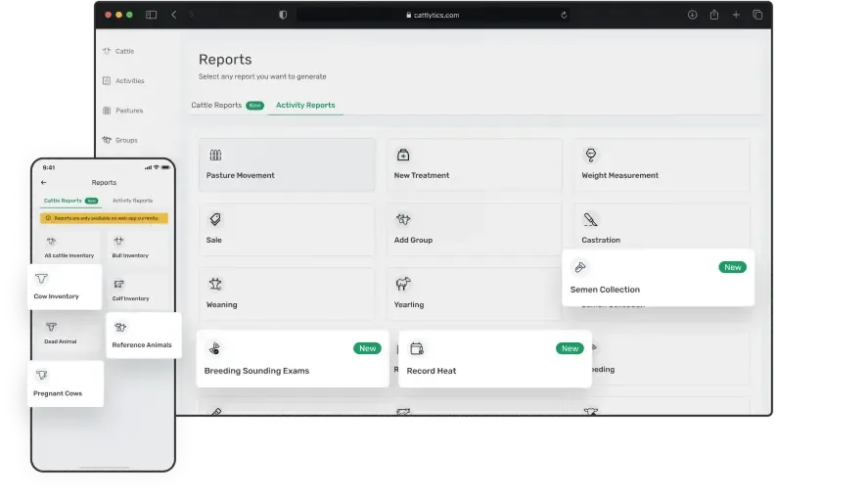Screen dimensions: 868x497
Task: Click the New badge on Breeding Sounding Exams
Action: click(367, 348)
